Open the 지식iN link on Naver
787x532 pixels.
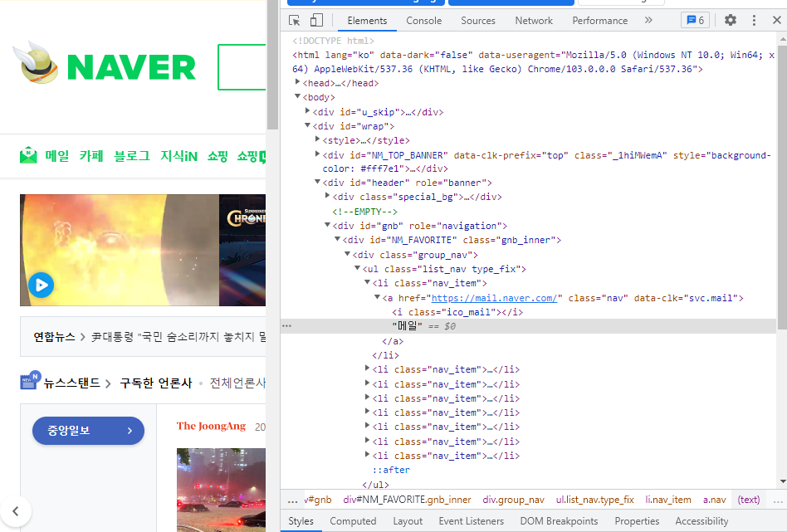click(178, 156)
